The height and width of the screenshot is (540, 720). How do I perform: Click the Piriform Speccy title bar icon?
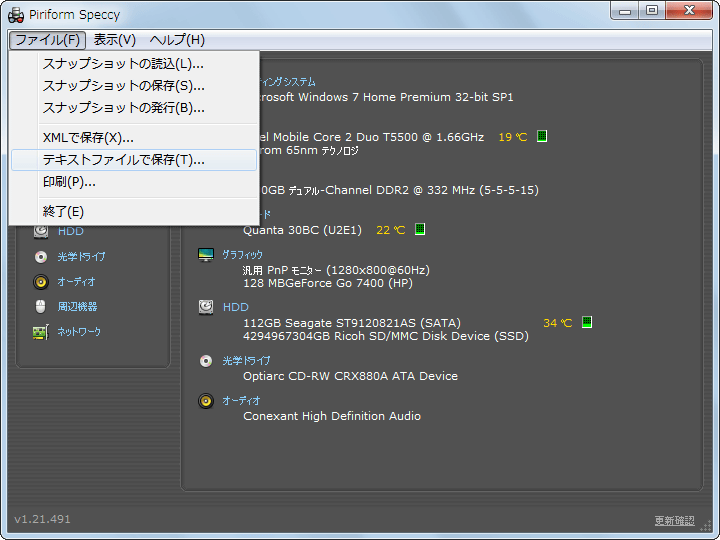click(x=16, y=15)
